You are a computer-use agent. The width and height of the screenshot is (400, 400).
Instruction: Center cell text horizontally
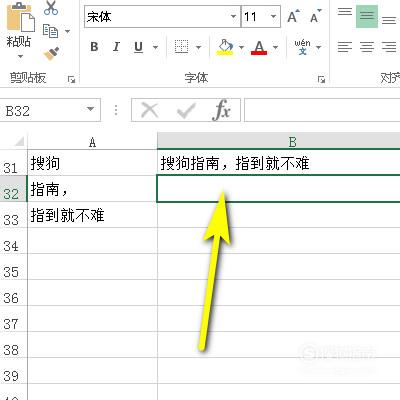367,47
